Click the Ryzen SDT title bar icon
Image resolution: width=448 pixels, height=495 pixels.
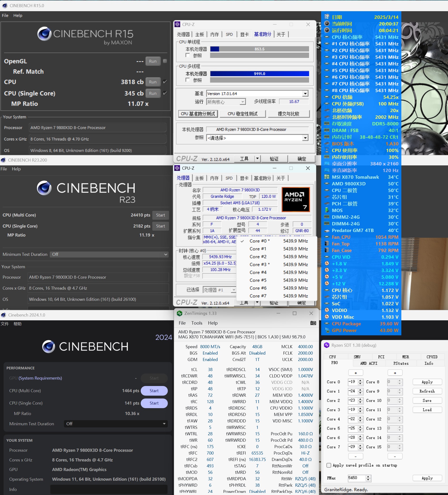coord(327,345)
